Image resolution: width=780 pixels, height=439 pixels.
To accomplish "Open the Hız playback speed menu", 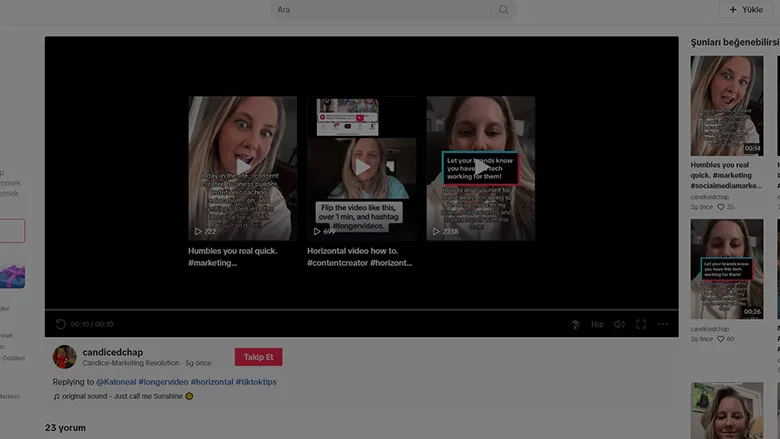I will (597, 324).
